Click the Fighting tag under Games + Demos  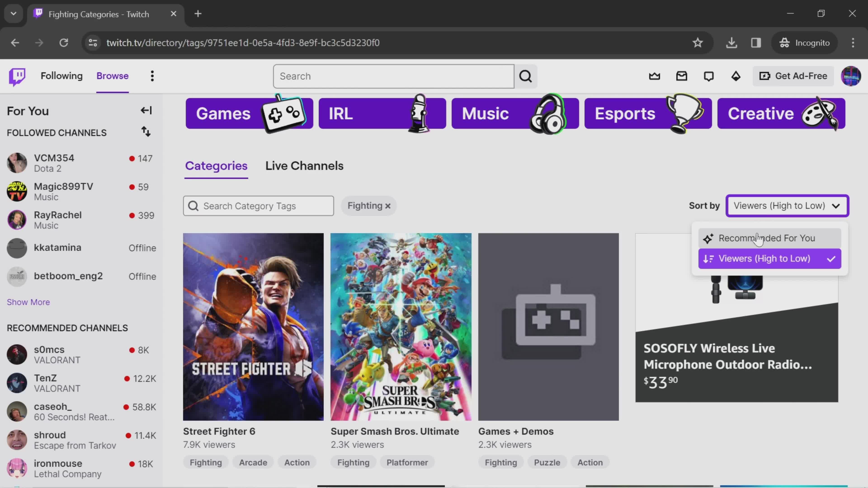(x=501, y=462)
